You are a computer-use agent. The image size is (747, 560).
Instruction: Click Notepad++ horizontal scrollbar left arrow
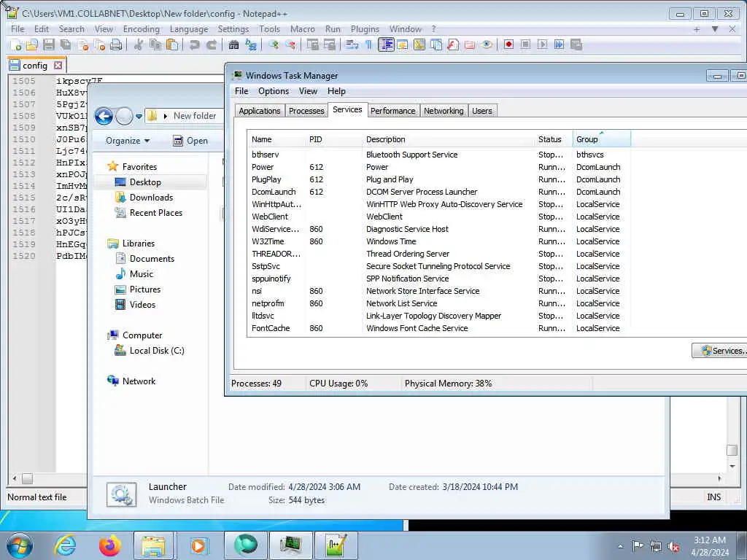click(15, 478)
